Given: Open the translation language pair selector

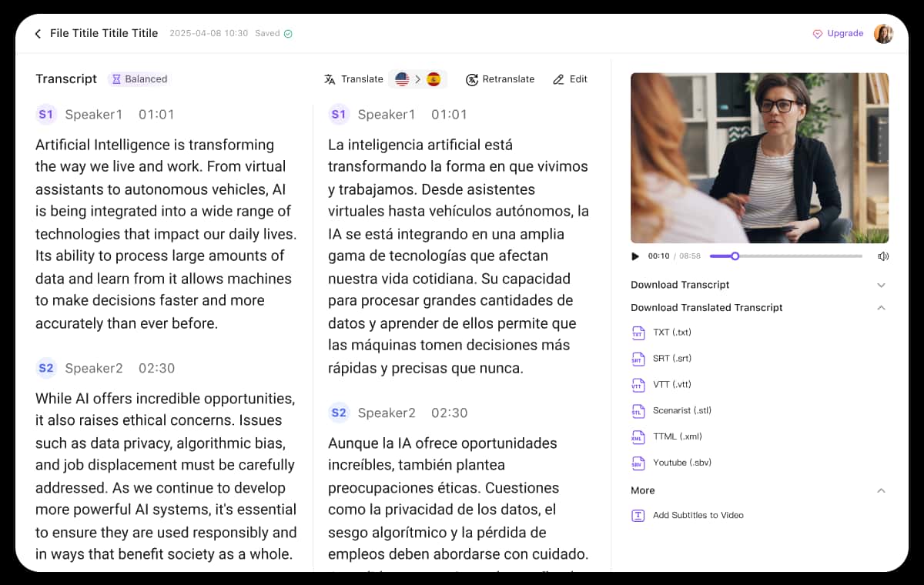Looking at the screenshot, I should pos(417,79).
